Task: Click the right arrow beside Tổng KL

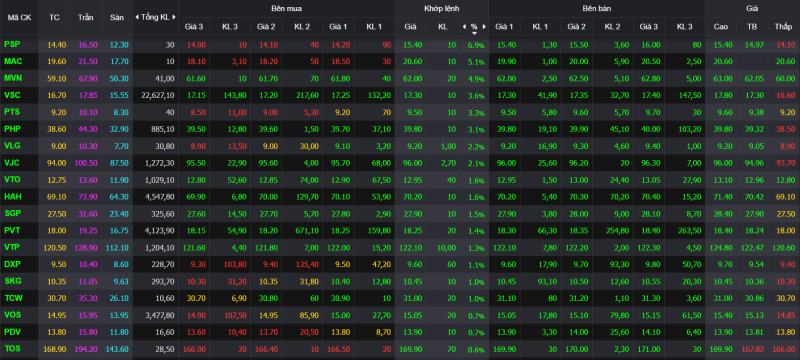Action: [174, 17]
